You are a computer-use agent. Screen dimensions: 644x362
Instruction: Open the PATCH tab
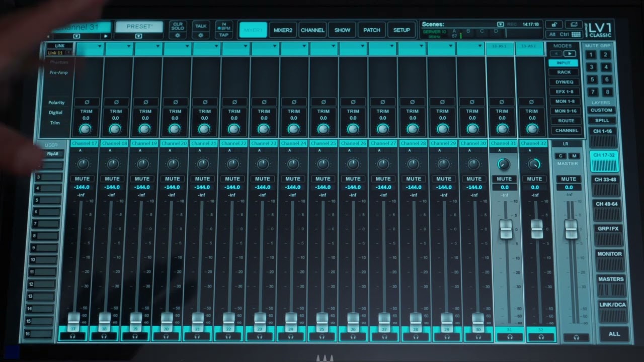pos(372,30)
